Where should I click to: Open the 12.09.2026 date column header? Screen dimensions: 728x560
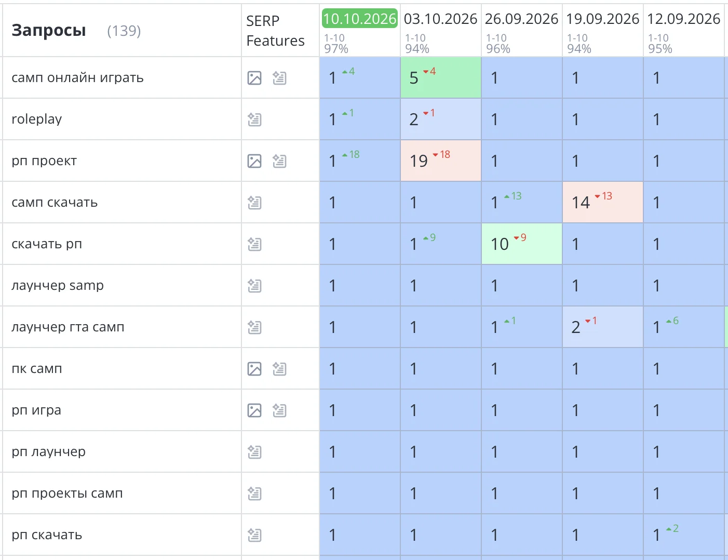pyautogui.click(x=684, y=19)
